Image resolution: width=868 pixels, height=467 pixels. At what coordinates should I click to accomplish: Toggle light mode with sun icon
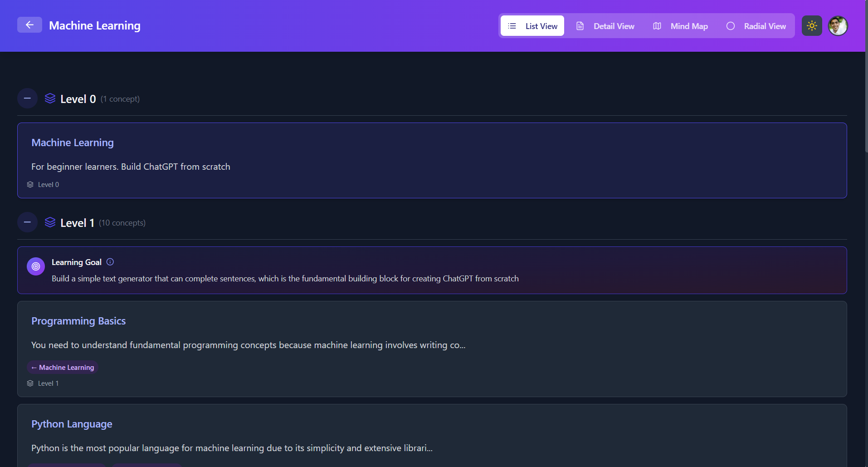tap(812, 26)
